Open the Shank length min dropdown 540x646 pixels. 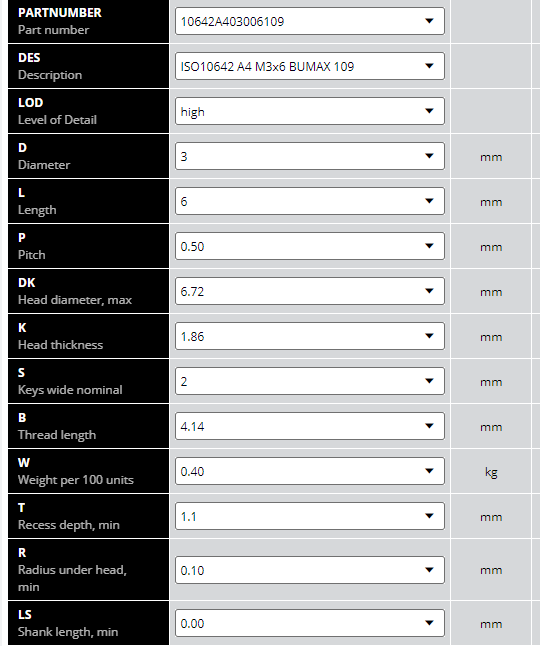pyautogui.click(x=310, y=623)
